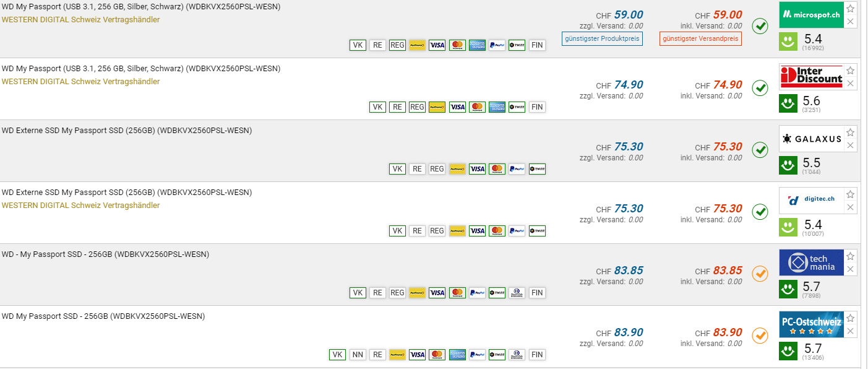868x369 pixels.
Task: Click the Diners Club icon in PC-Ostschweiz row
Action: click(x=517, y=355)
